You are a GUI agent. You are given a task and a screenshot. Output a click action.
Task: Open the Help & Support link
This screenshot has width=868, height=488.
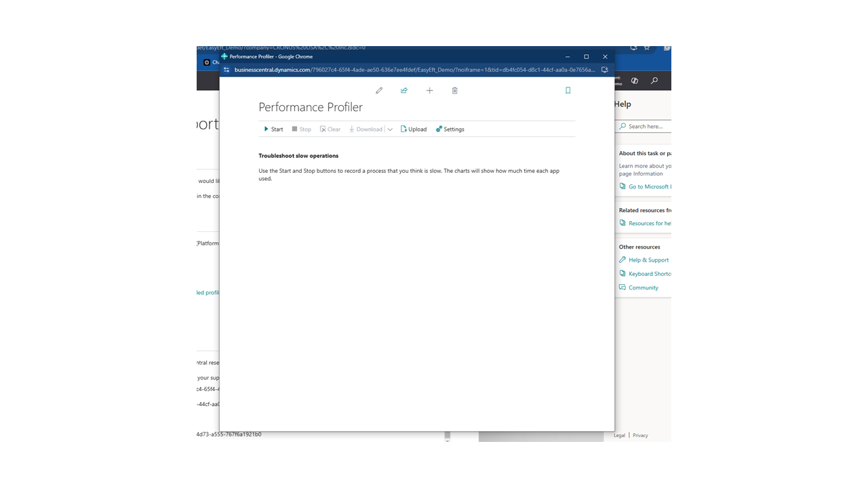point(648,260)
